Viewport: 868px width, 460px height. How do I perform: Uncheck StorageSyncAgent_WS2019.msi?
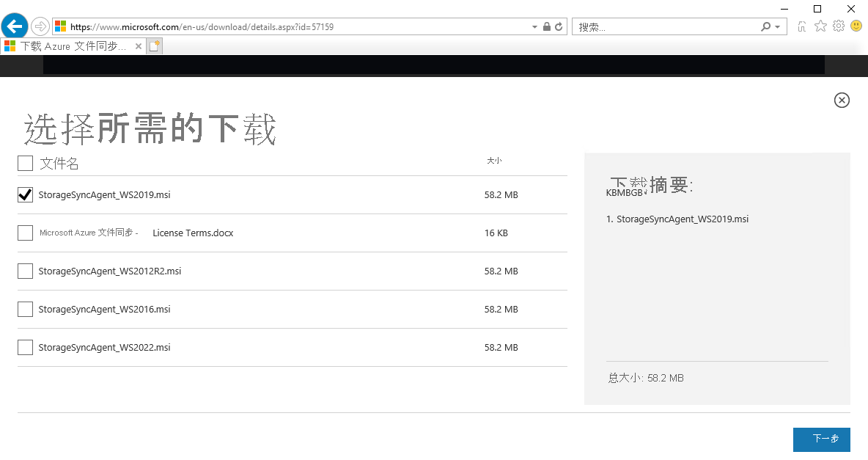click(x=25, y=194)
